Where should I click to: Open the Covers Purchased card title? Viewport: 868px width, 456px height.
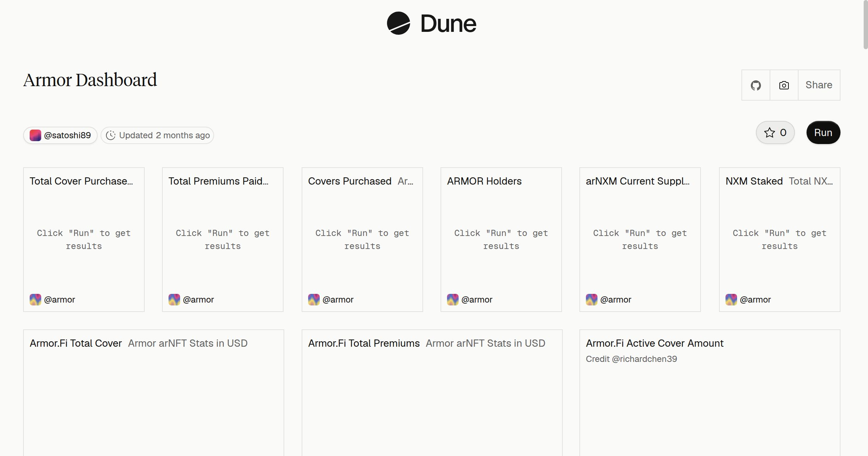click(350, 181)
